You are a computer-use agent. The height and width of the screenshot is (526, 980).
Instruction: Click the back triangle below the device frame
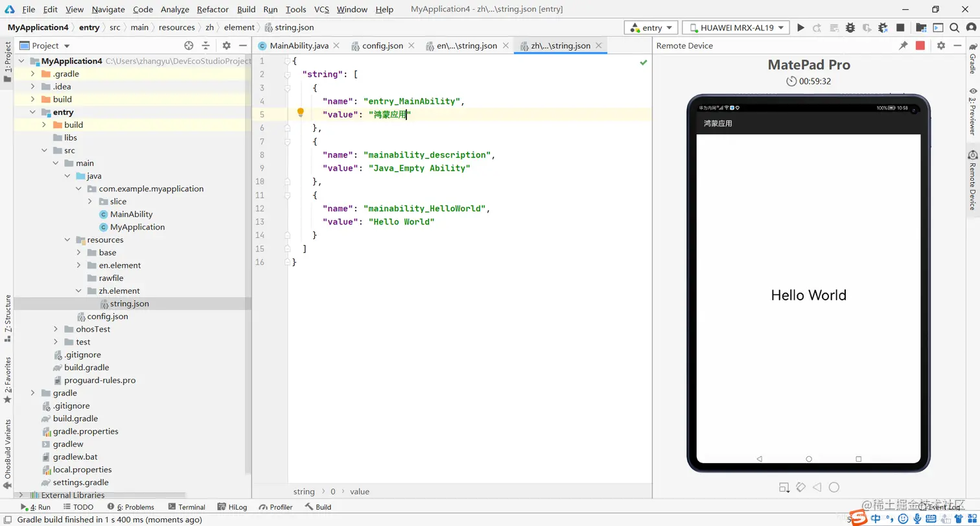pyautogui.click(x=817, y=487)
